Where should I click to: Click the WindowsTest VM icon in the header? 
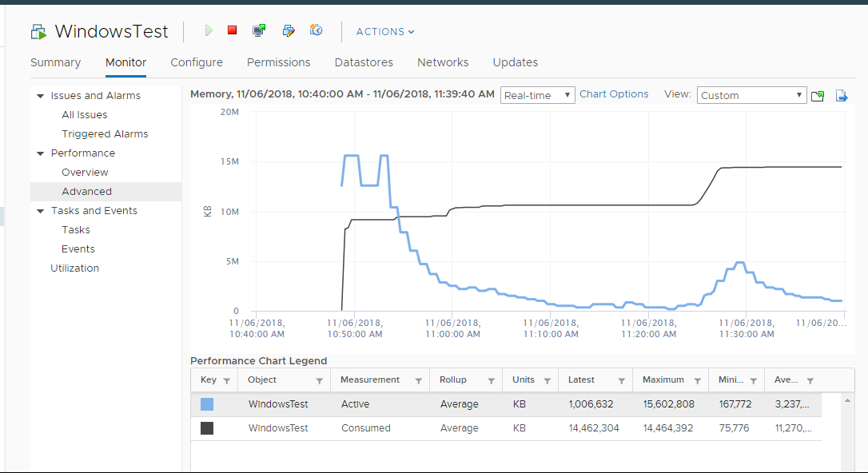coord(38,32)
